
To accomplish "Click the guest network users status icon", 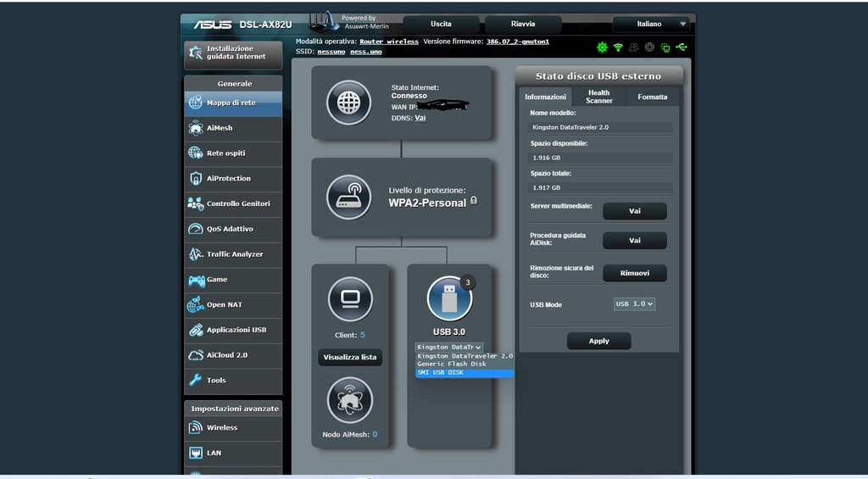I will pos(634,47).
